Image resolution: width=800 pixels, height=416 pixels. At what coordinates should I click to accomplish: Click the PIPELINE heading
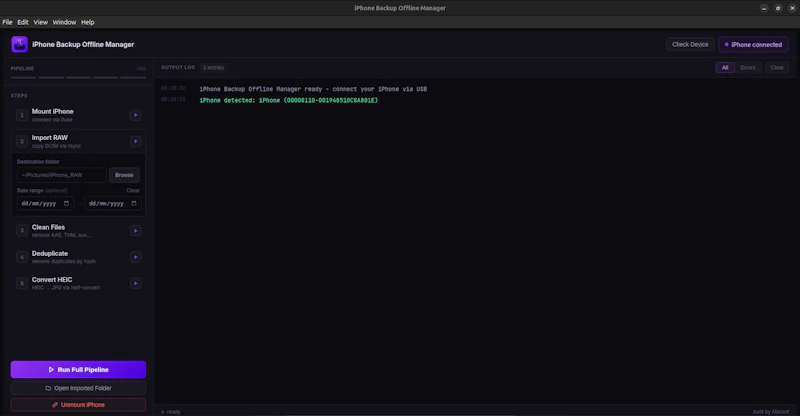coord(22,68)
